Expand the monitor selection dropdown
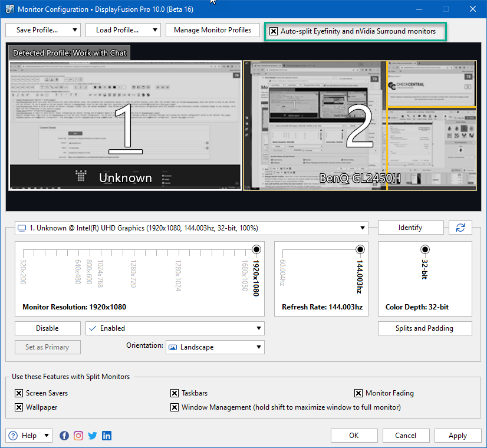This screenshot has width=487, height=448. pyautogui.click(x=362, y=228)
